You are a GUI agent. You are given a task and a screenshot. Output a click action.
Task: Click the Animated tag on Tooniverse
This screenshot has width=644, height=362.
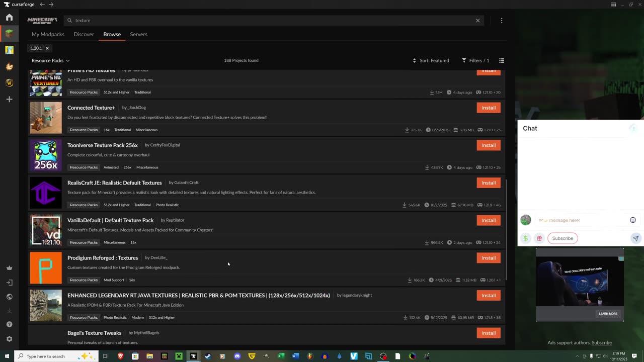[111, 167]
